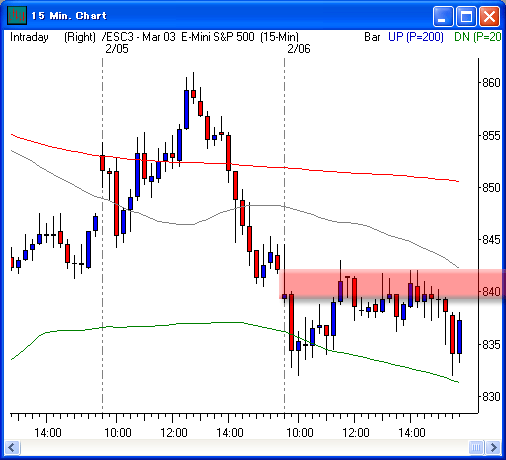Click the first 14:00 time axis label

tap(48, 433)
